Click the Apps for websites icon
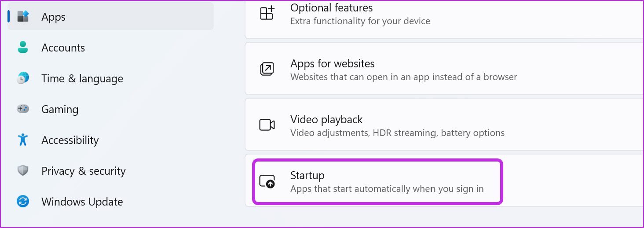The width and height of the screenshot is (644, 228). pos(267,69)
